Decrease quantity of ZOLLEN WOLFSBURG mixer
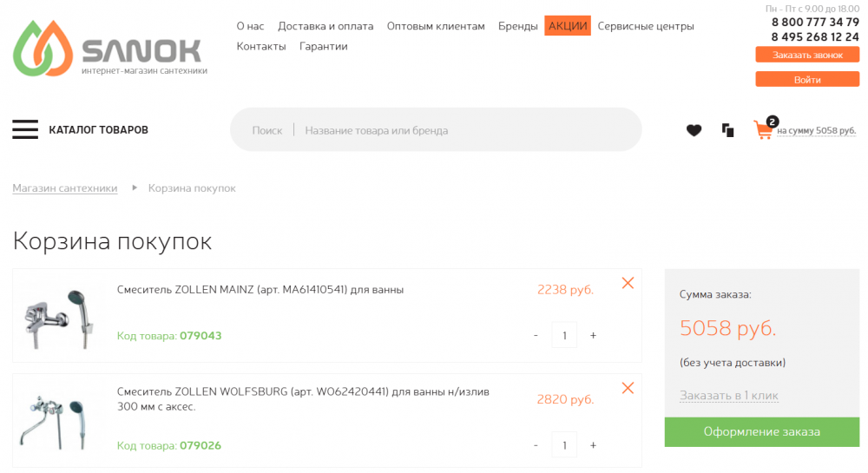The width and height of the screenshot is (868, 473). click(x=536, y=445)
